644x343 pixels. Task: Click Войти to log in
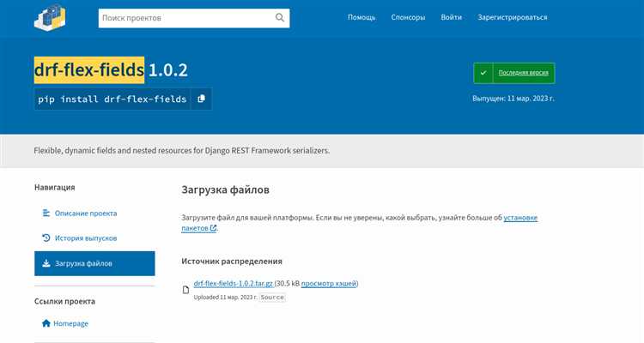pyautogui.click(x=452, y=17)
